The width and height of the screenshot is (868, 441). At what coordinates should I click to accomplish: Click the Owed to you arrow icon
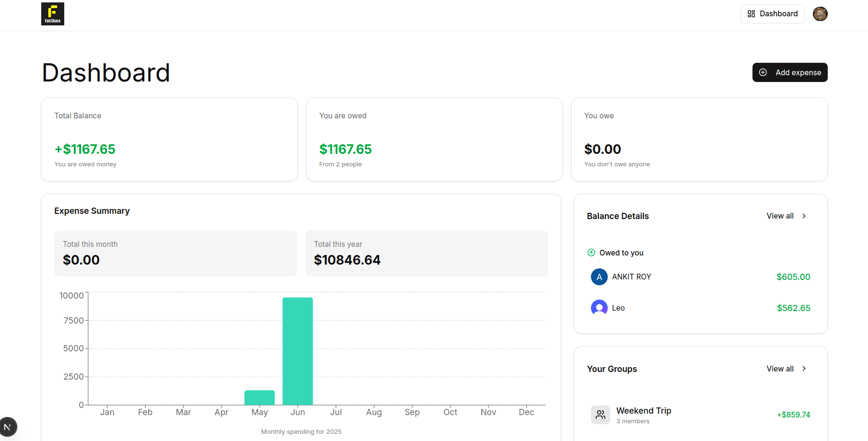[591, 253]
